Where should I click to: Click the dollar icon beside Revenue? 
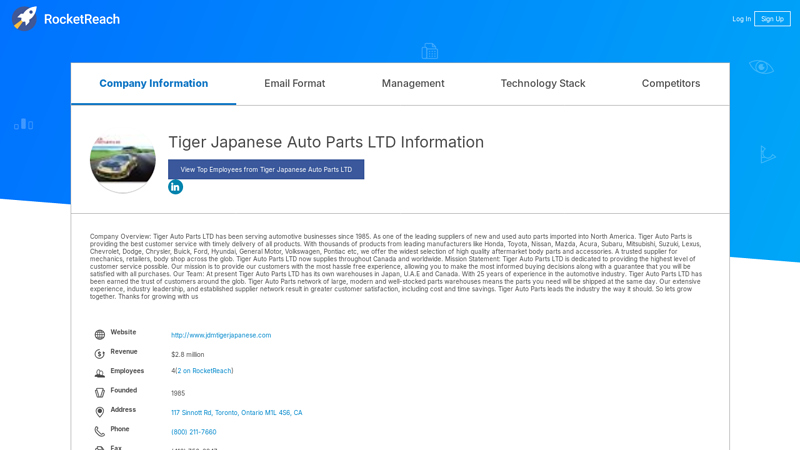99,354
